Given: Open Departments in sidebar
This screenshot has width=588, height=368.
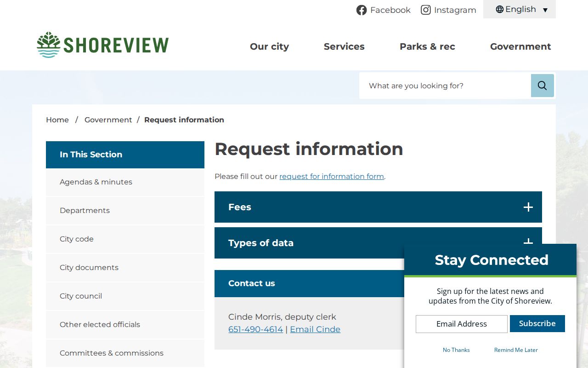Looking at the screenshot, I should [125, 211].
